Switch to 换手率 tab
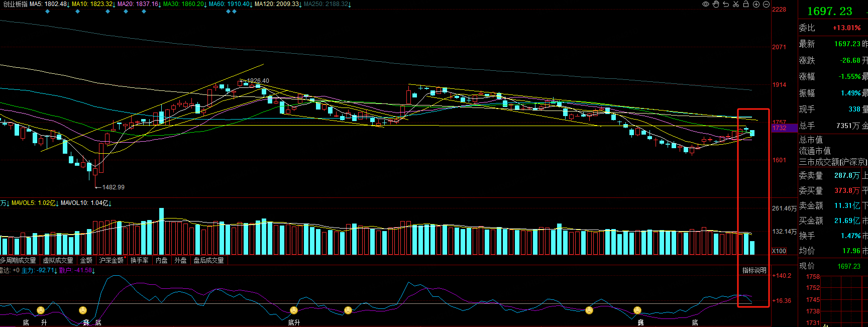The image size is (868, 327). (139, 260)
